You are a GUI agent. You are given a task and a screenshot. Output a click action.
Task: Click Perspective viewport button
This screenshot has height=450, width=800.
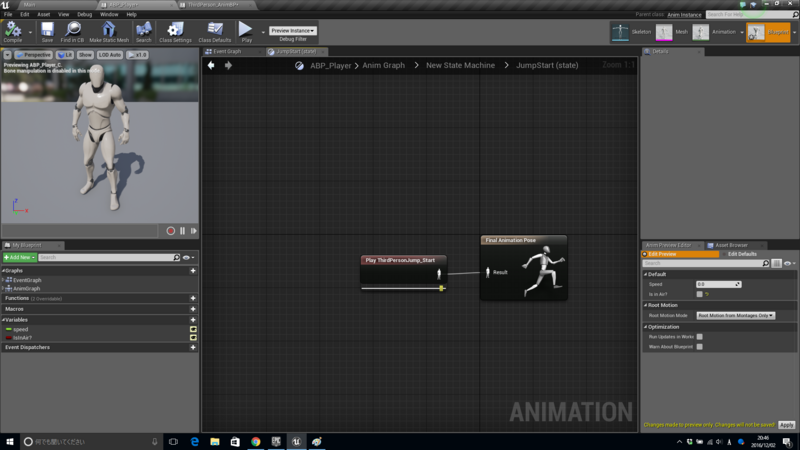[x=34, y=55]
